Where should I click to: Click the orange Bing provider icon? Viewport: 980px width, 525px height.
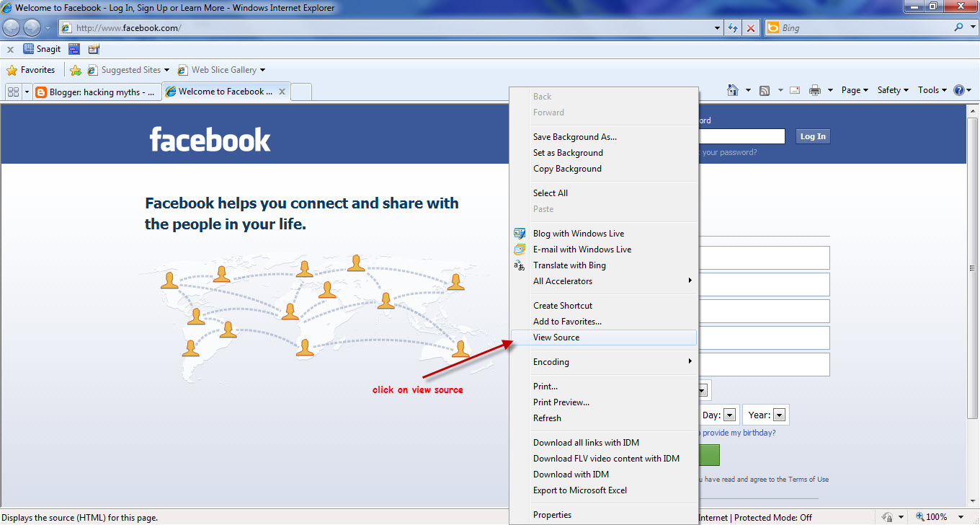773,28
